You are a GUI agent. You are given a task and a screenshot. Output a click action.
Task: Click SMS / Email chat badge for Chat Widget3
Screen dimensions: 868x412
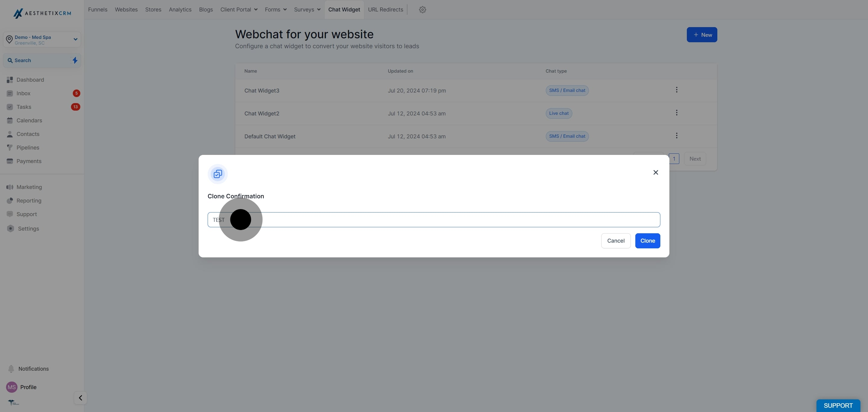point(567,91)
